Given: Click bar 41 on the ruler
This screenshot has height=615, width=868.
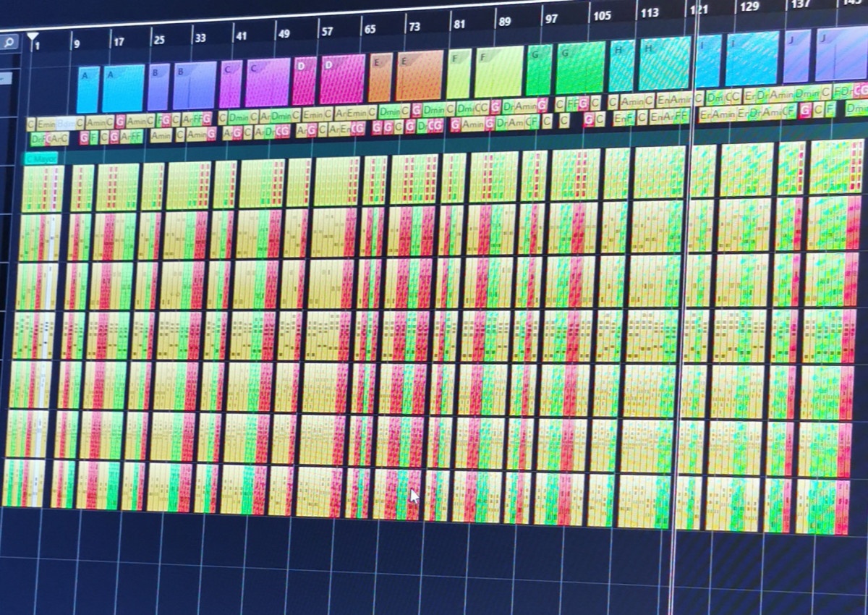Looking at the screenshot, I should (241, 35).
